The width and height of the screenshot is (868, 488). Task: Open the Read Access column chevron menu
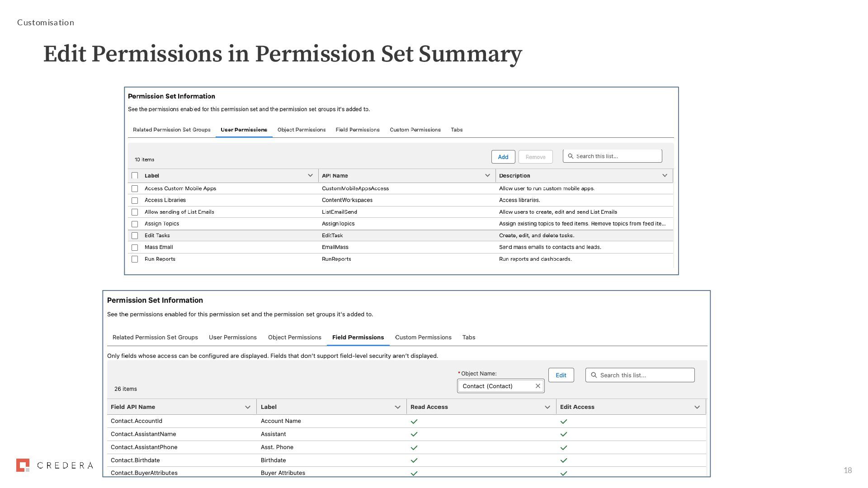tap(547, 407)
